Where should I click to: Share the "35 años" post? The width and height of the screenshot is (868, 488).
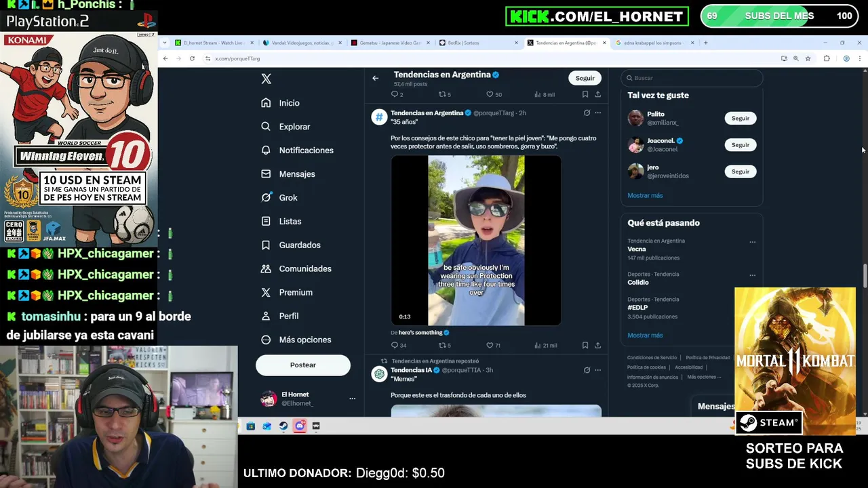(x=597, y=346)
